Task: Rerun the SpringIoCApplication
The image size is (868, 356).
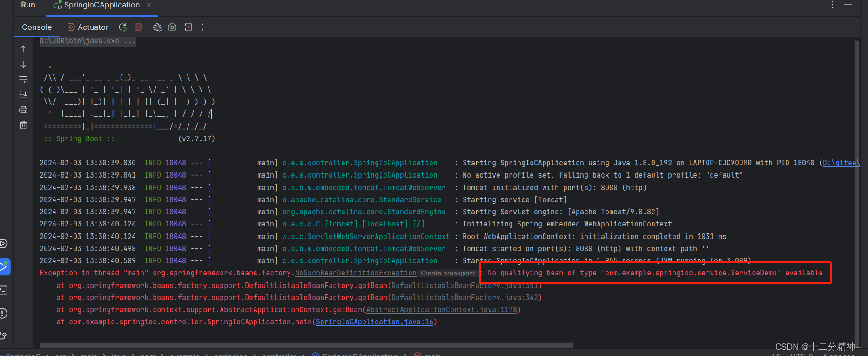Action: tap(123, 27)
